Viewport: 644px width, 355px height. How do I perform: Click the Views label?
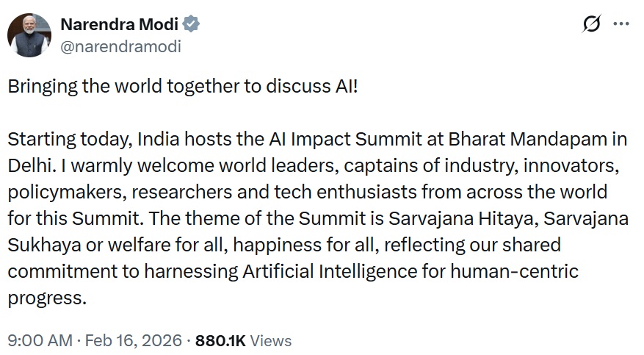pyautogui.click(x=271, y=341)
